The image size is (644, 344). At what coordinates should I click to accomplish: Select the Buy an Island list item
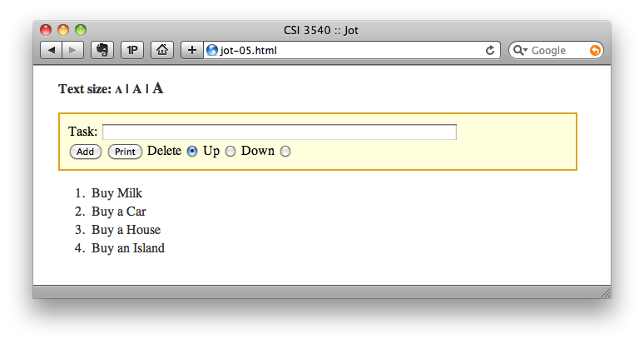click(x=128, y=248)
